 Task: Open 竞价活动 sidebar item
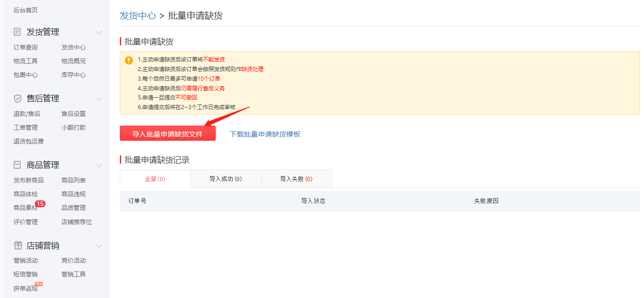point(73,260)
